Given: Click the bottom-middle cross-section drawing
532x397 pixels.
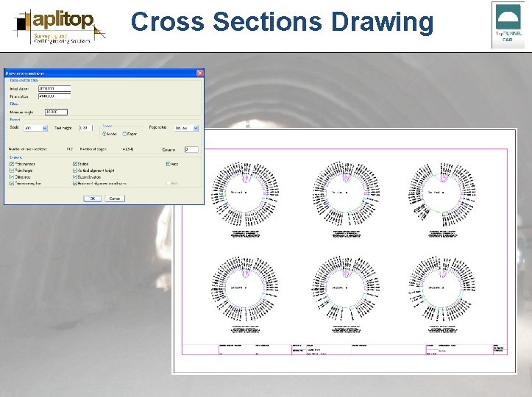Looking at the screenshot, I should (346, 288).
